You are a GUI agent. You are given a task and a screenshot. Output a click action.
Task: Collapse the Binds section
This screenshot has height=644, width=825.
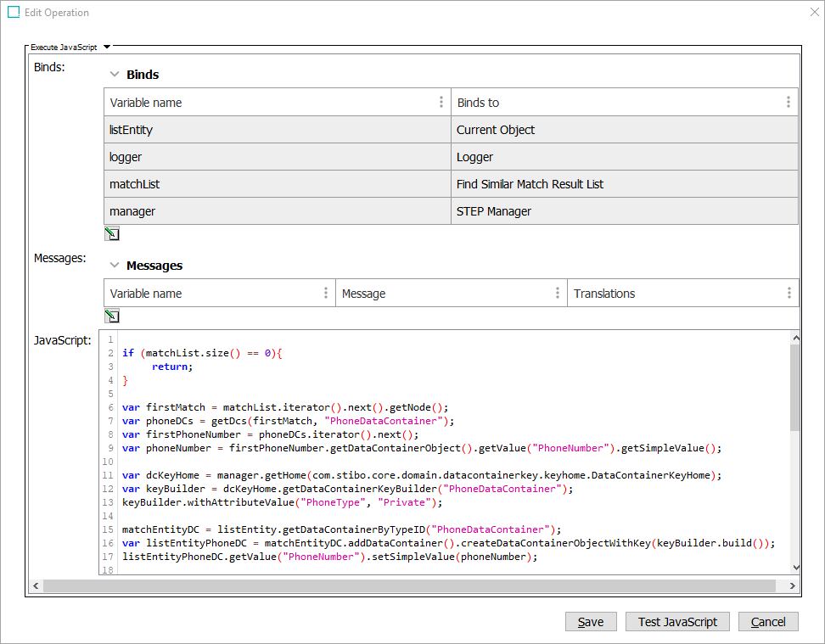click(x=115, y=75)
